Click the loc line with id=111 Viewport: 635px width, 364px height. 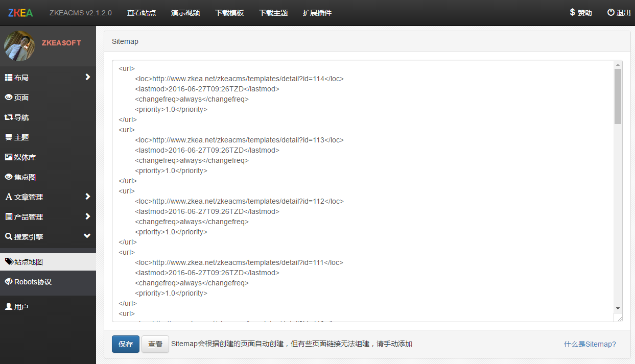pos(239,262)
